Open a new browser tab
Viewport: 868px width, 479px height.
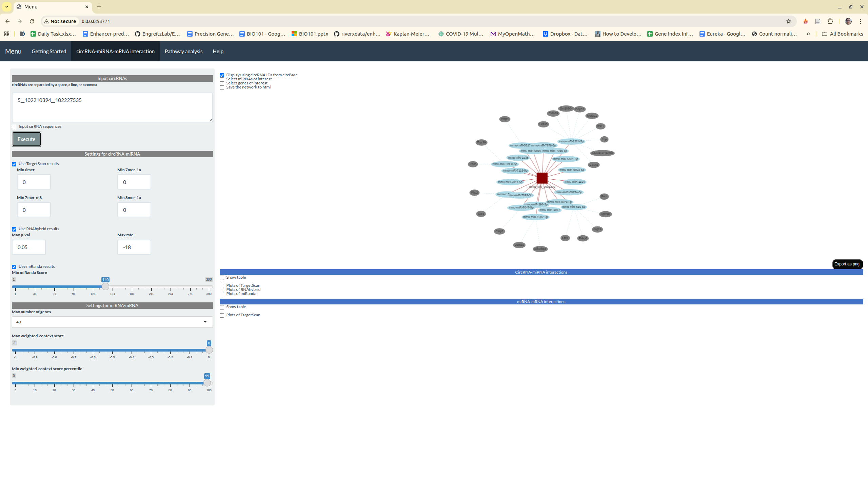(99, 7)
